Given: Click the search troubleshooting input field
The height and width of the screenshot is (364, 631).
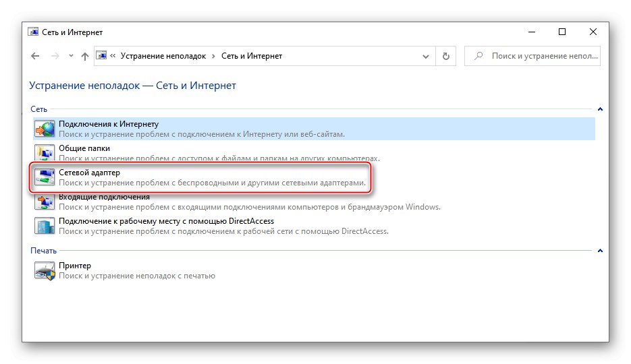Looking at the screenshot, I should point(532,56).
